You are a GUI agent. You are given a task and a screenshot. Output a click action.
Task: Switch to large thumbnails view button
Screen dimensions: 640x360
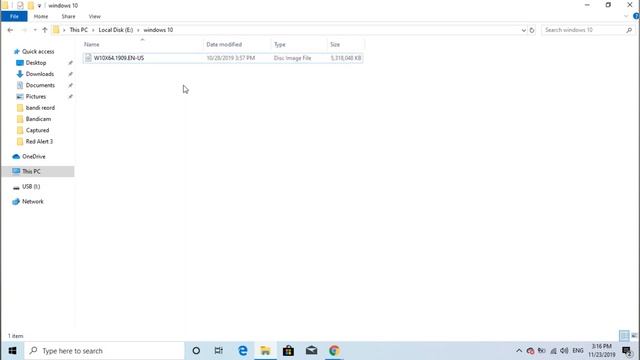pyautogui.click(x=634, y=336)
